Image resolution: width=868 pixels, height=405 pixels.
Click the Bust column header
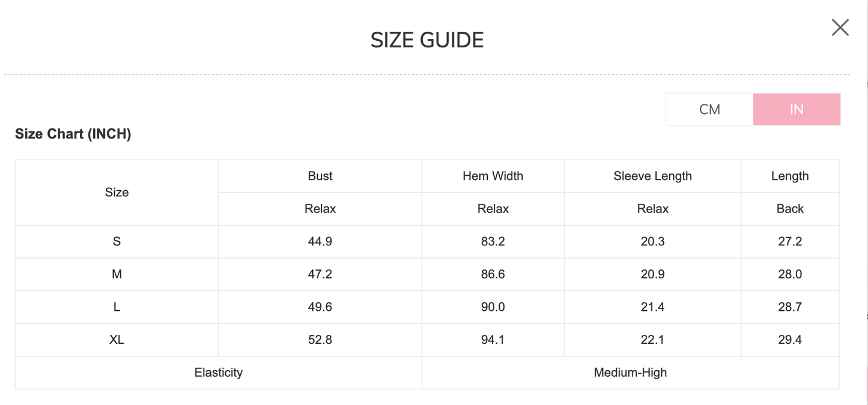(320, 176)
